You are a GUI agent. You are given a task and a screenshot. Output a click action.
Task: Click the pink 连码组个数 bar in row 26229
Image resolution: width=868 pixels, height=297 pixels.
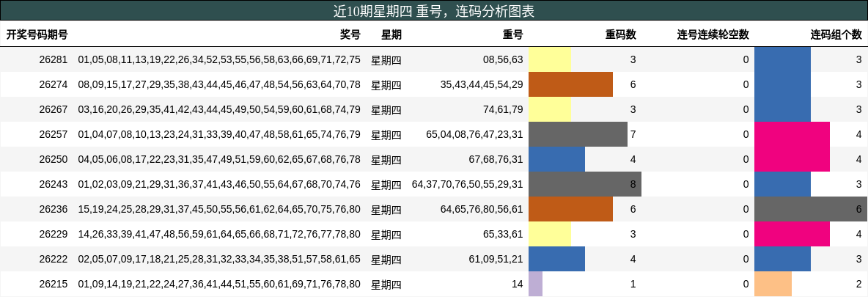(x=792, y=234)
